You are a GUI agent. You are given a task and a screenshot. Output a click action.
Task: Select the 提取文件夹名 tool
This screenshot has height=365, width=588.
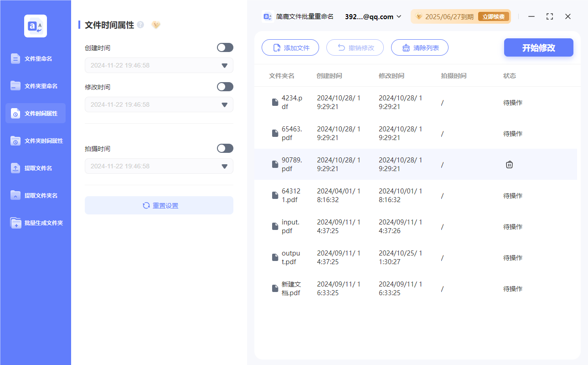[35, 195]
